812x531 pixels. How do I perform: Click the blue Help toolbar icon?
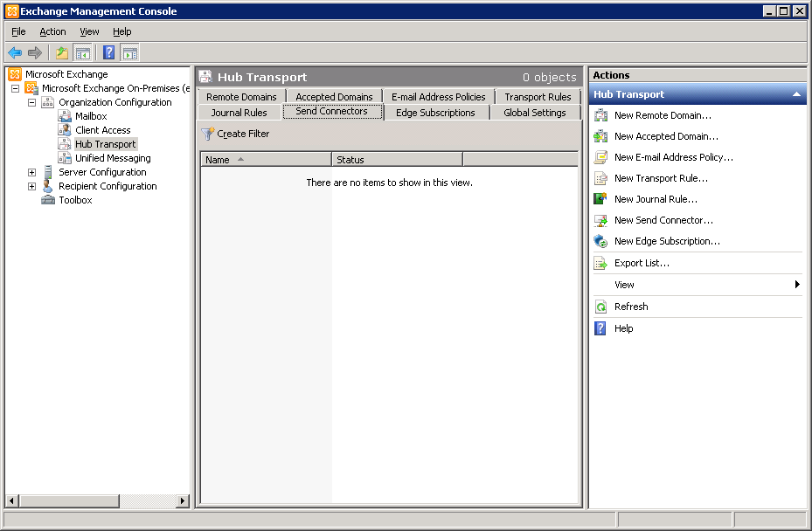108,52
